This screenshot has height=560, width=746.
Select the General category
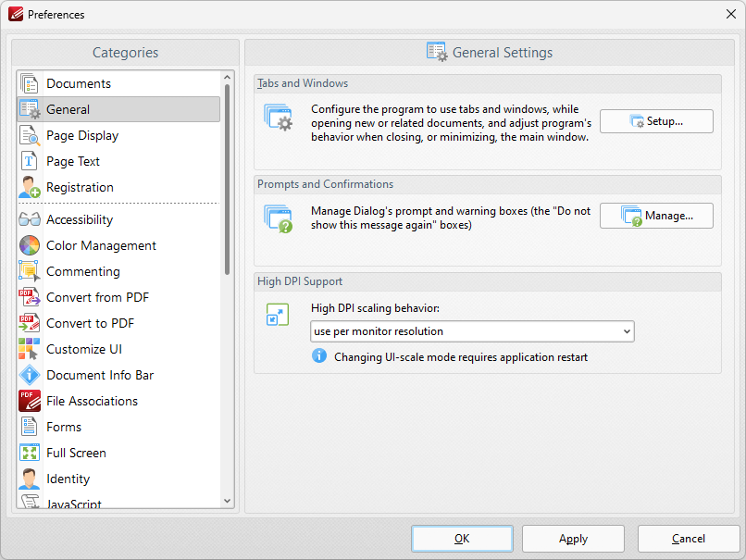[119, 109]
